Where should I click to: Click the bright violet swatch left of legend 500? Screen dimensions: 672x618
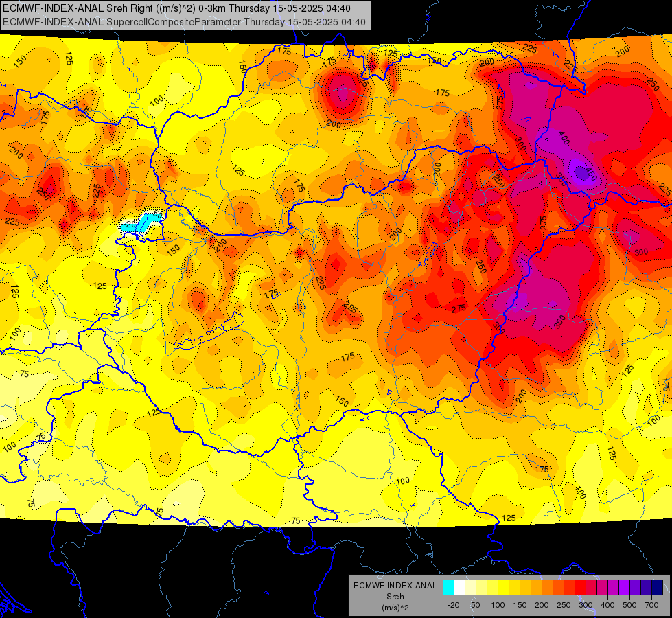(x=624, y=587)
